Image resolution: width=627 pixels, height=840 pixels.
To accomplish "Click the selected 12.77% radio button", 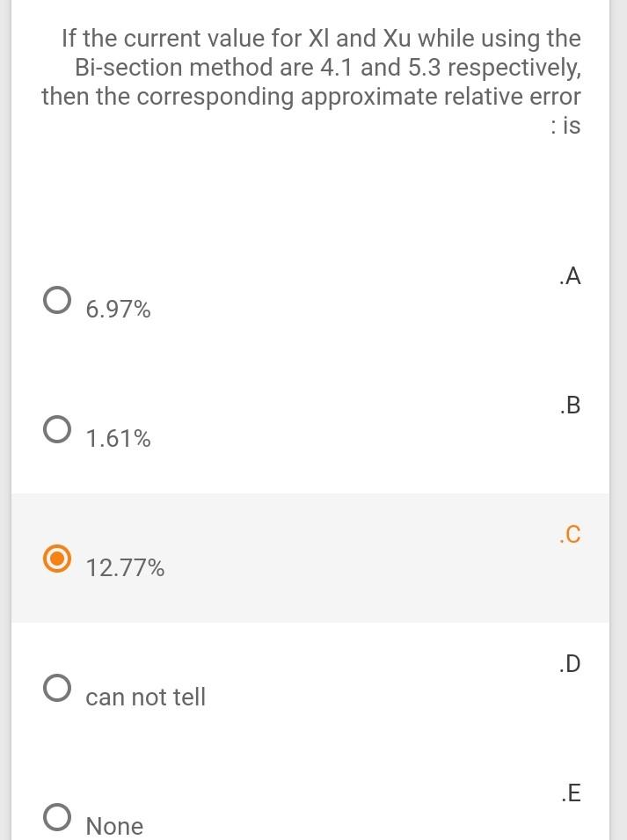I will pos(57,559).
